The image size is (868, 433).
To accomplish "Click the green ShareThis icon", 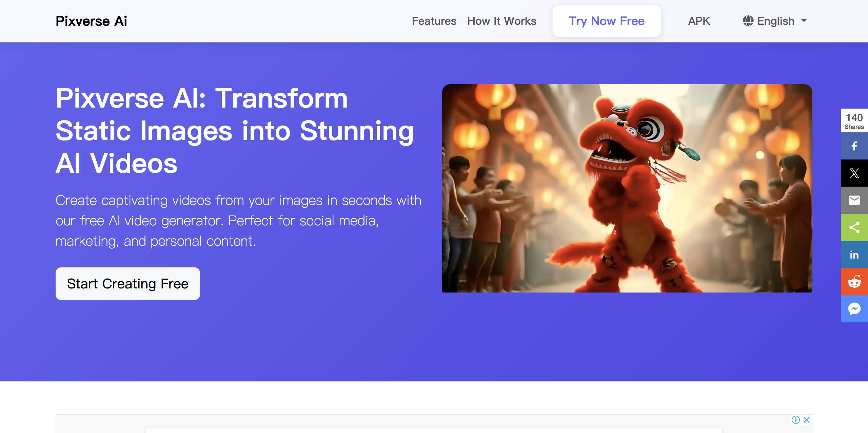I will (x=854, y=227).
